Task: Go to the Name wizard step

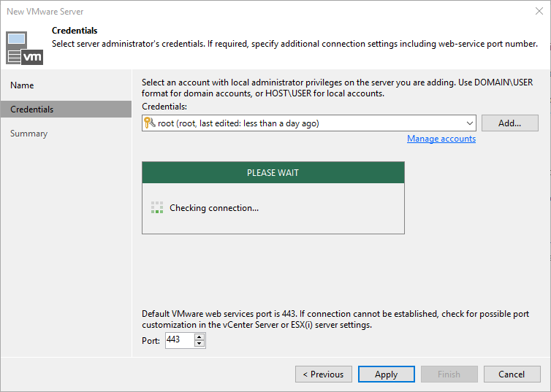Action: [22, 85]
